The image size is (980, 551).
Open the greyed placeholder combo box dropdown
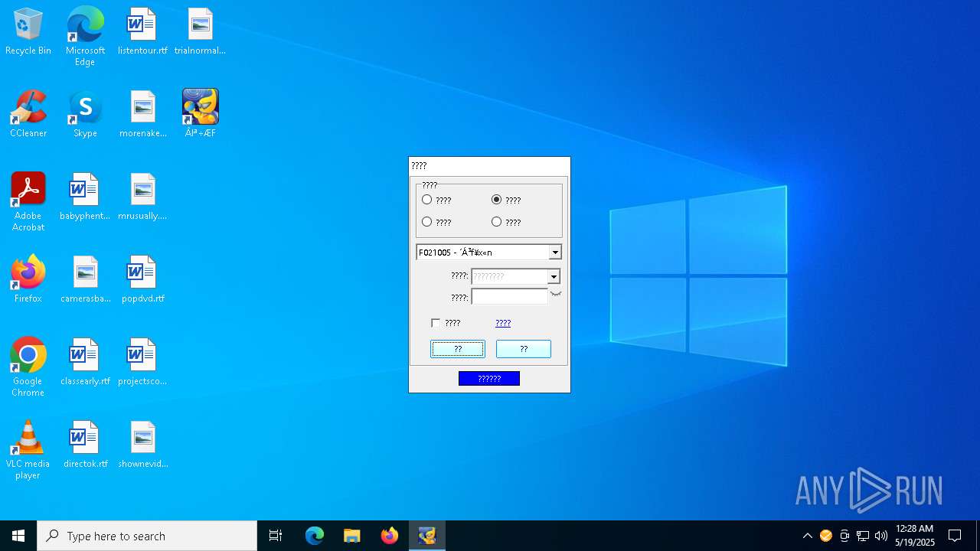(x=554, y=276)
